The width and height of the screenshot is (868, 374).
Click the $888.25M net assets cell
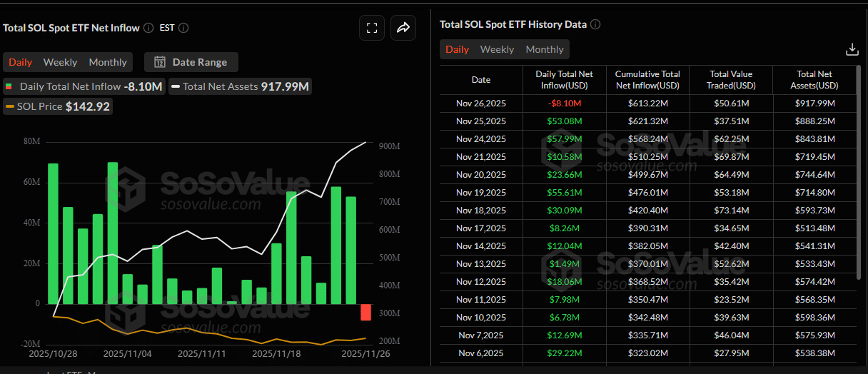(x=814, y=121)
